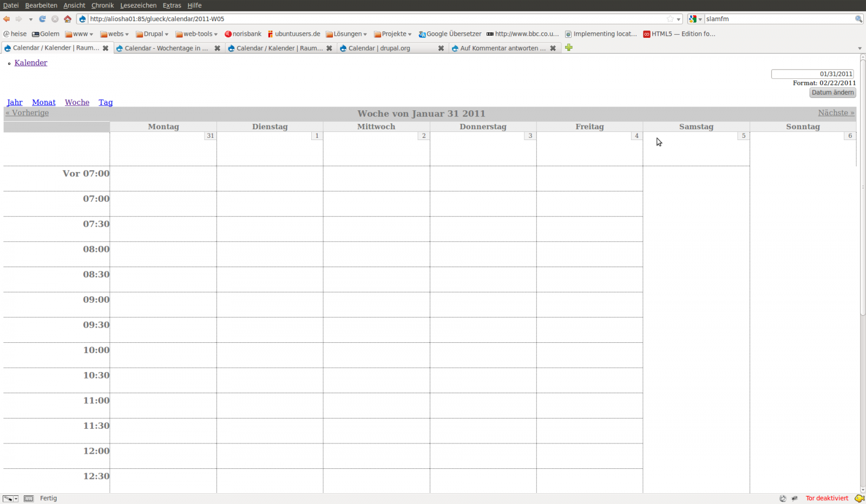866x504 pixels.
Task: Bookmark this page with the star icon
Action: coord(670,19)
